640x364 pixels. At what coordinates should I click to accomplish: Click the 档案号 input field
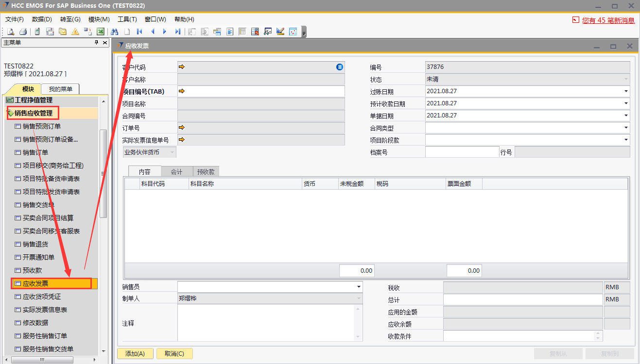pos(462,152)
